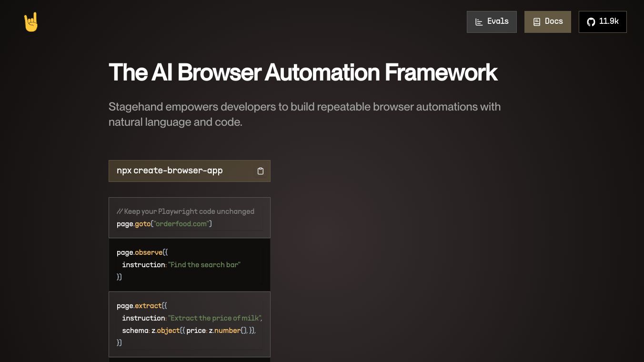Click the page.observe method name
The width and height of the screenshot is (644, 362).
tap(148, 252)
